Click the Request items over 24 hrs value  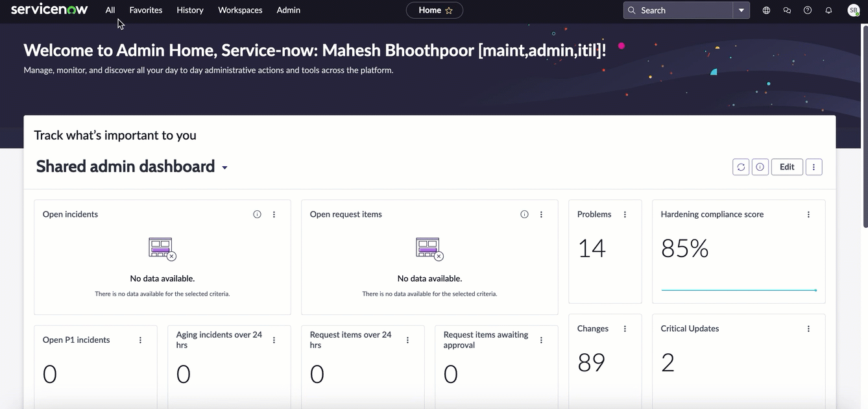click(317, 374)
